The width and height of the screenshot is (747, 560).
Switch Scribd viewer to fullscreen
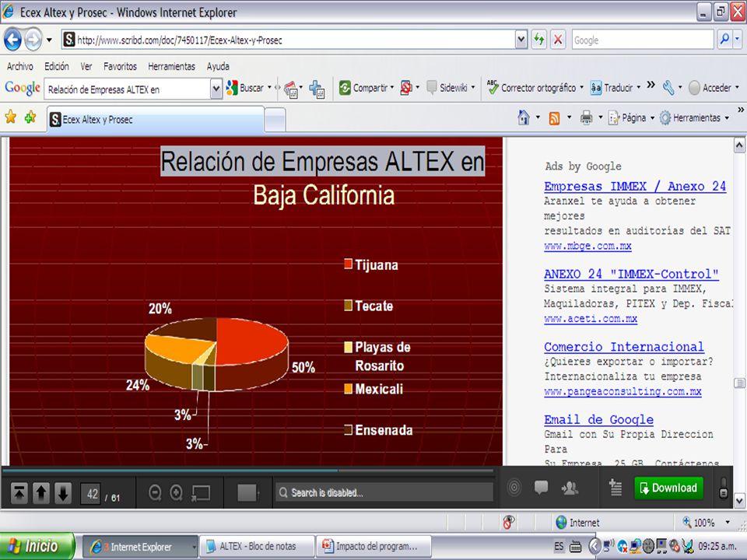point(201,493)
